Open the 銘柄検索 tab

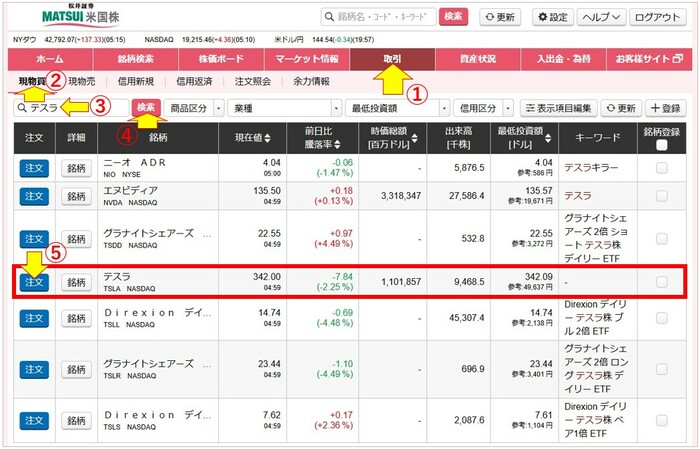click(x=136, y=59)
